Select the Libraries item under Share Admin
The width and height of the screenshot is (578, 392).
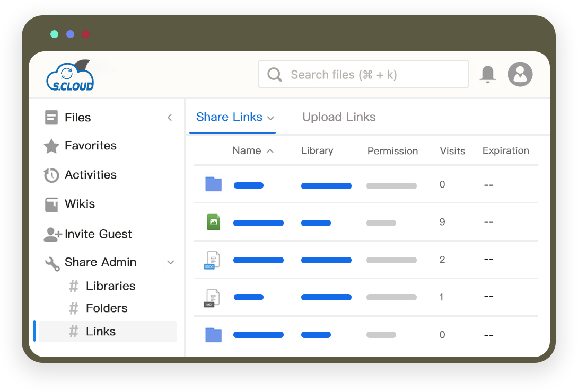pyautogui.click(x=110, y=286)
